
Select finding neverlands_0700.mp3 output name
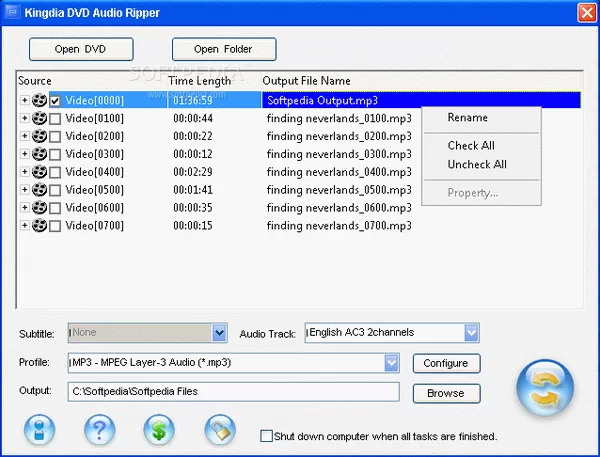[x=339, y=225]
